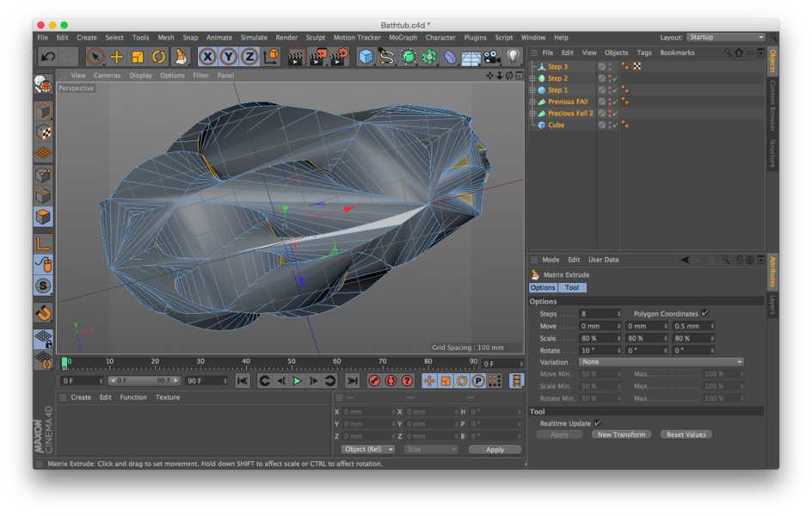
Task: Expand the Step 1 object
Action: [532, 90]
